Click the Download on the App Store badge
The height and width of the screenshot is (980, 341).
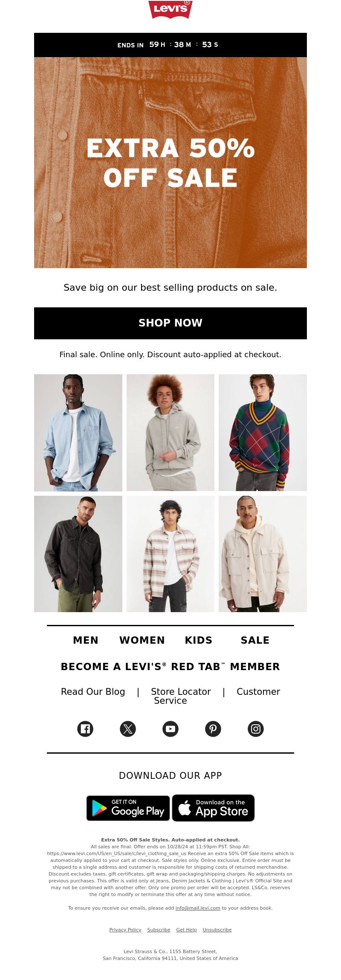click(x=213, y=808)
